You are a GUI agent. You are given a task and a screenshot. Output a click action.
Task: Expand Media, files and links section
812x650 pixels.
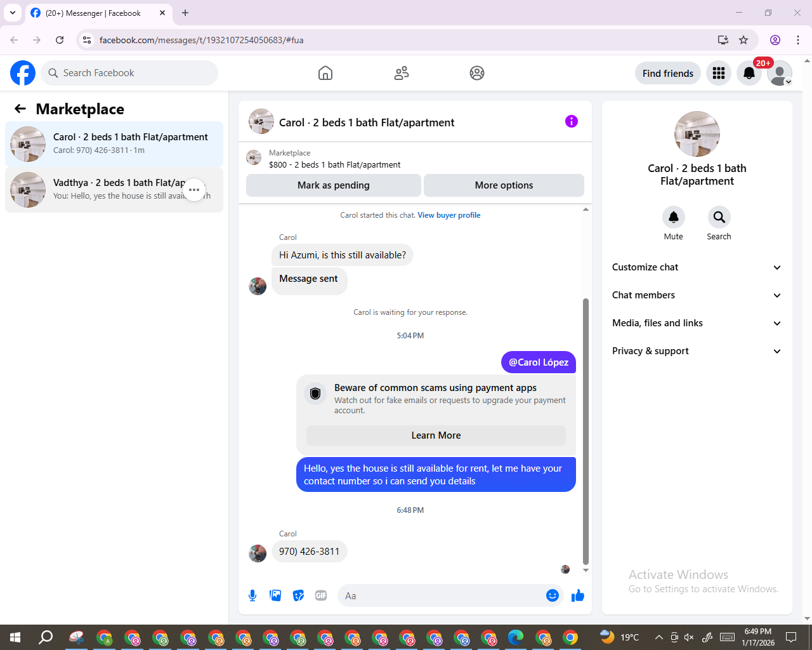pos(697,323)
